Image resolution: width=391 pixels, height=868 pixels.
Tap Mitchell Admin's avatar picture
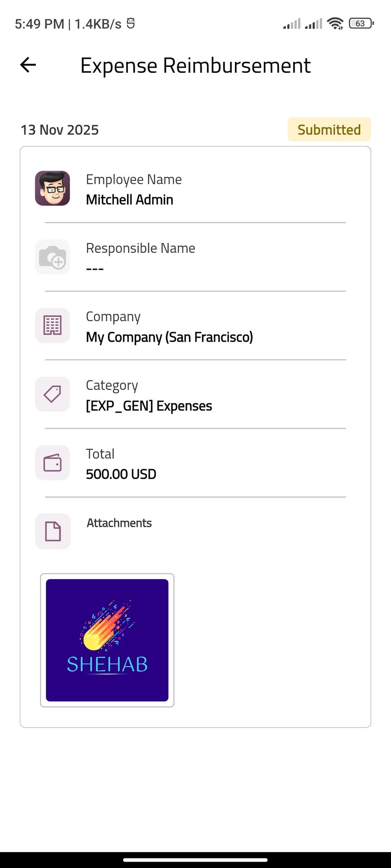click(x=52, y=188)
